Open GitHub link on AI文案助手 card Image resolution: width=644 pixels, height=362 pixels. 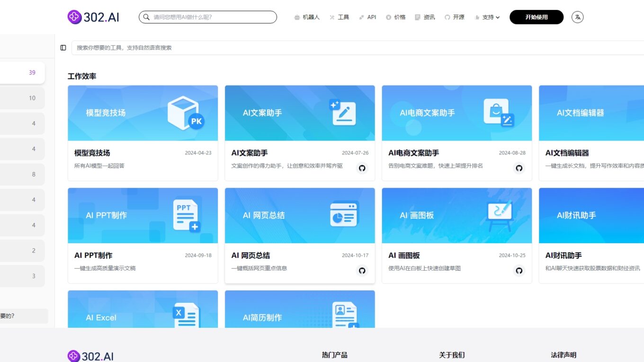coord(362,168)
